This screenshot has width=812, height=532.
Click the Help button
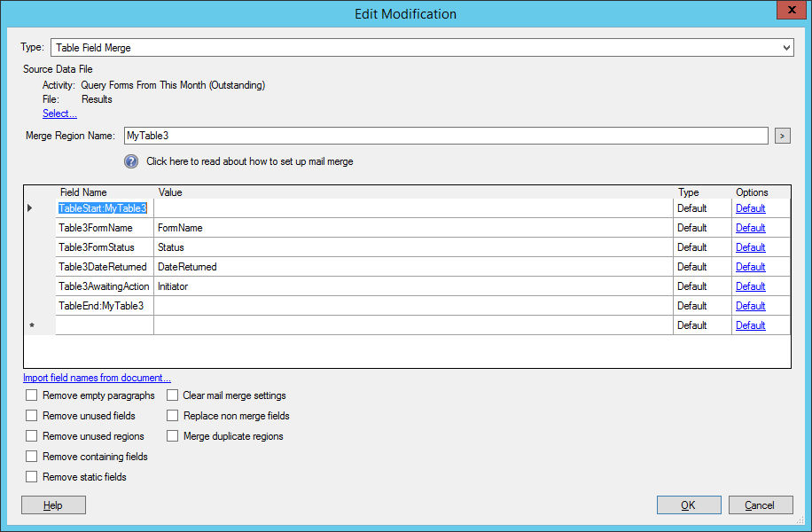[x=53, y=505]
